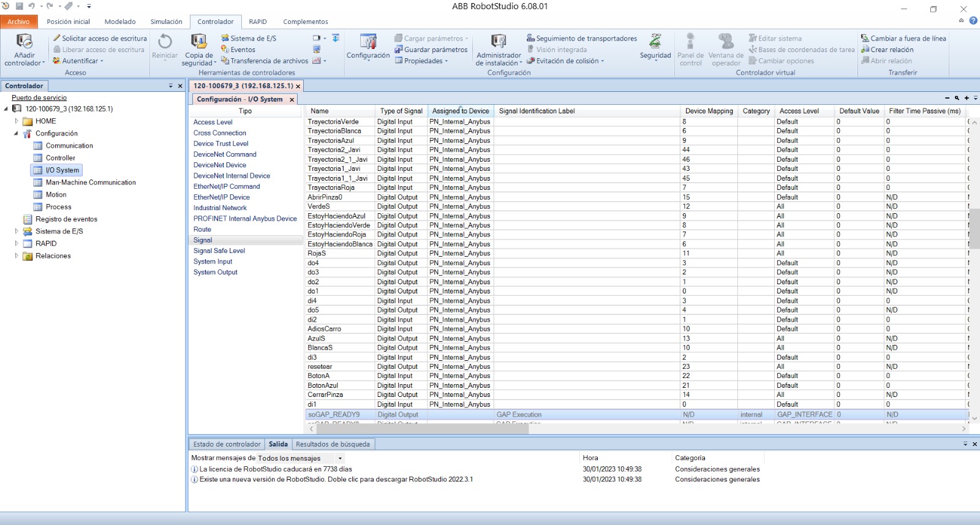Select Industrial Network type
Viewport: 980px width, 525px height.
coord(220,208)
